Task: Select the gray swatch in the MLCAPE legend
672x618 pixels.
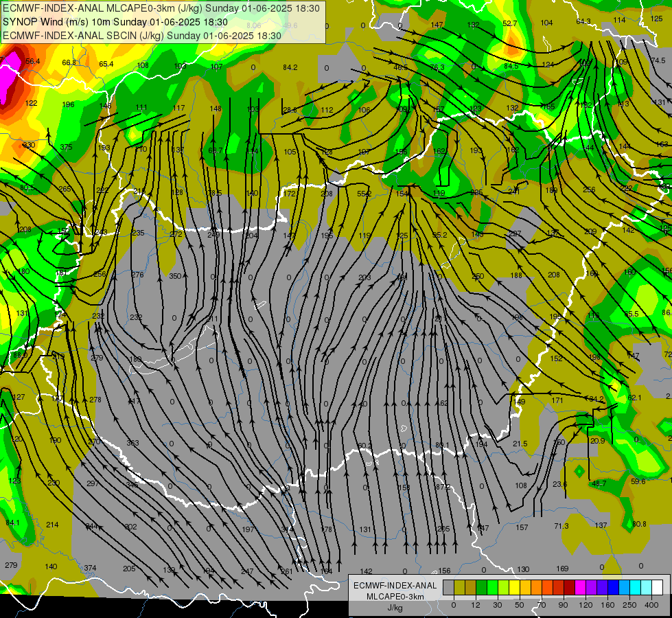Action: click(449, 587)
